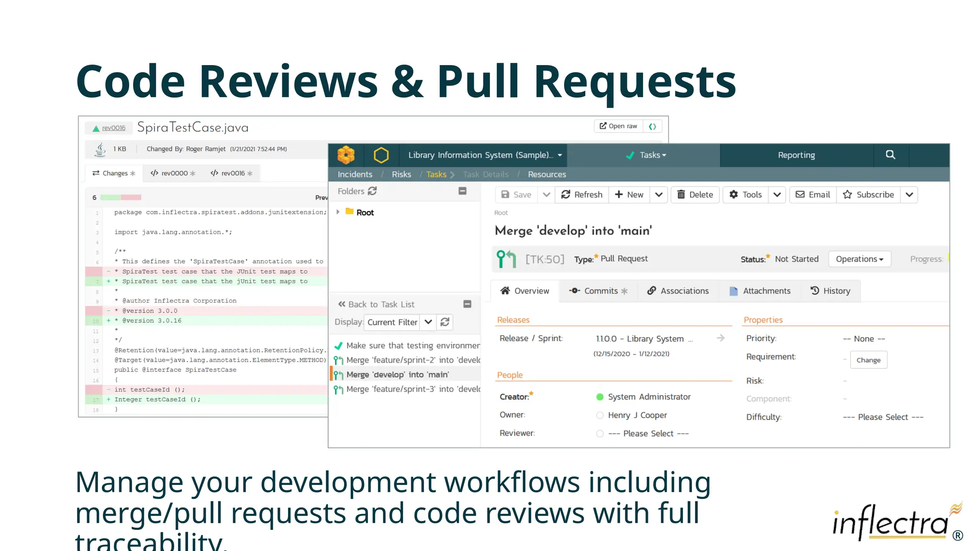Click the Refresh toolbar button

(582, 195)
